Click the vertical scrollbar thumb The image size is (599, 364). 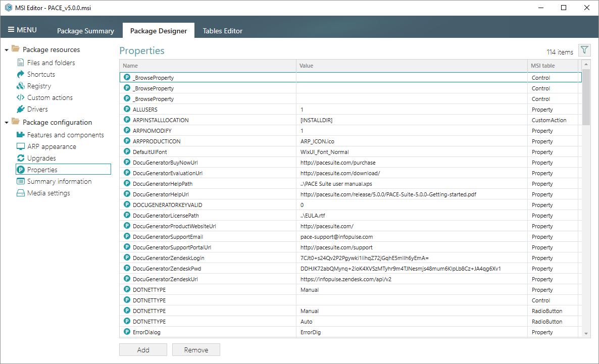586,97
